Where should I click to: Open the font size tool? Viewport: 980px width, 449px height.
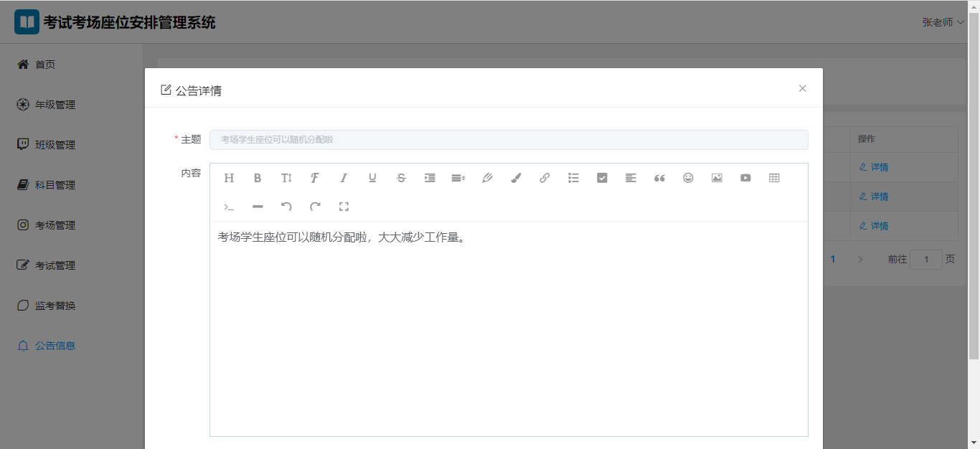coord(286,178)
